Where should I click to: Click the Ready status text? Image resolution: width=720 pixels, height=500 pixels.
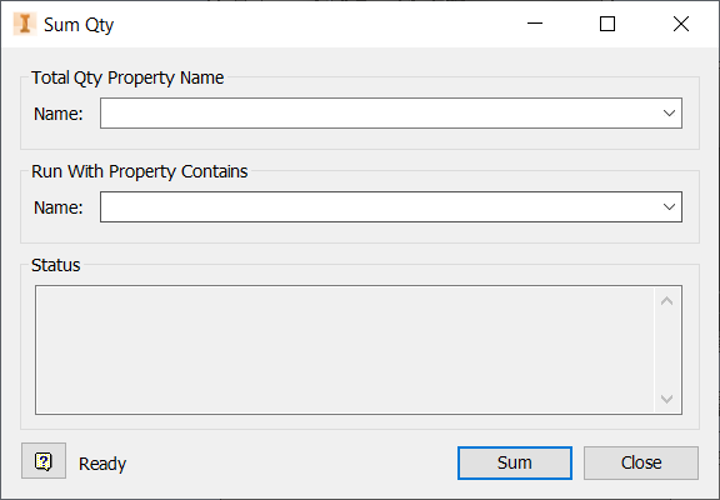[x=102, y=464]
